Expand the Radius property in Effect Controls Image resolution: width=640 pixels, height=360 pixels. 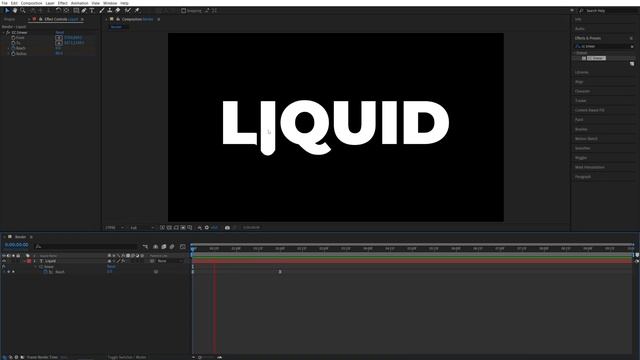9,53
